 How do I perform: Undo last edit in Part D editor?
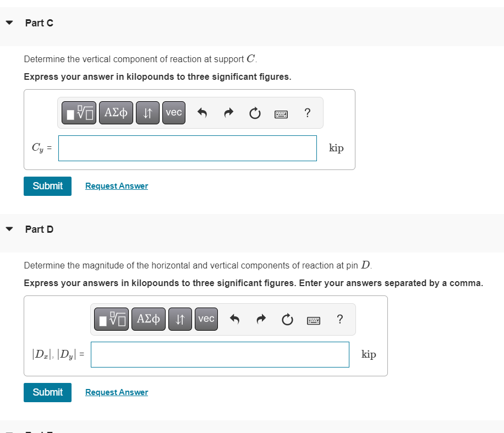[234, 319]
